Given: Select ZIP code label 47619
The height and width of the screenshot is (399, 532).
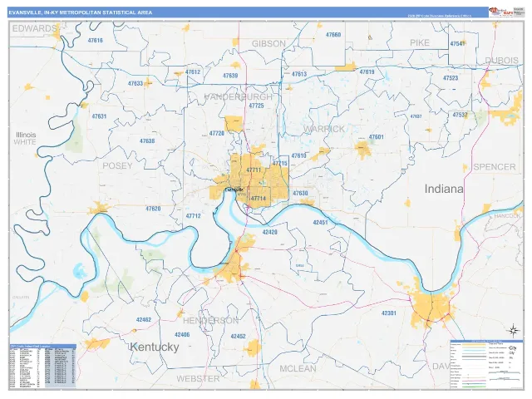Looking at the screenshot, I should pyautogui.click(x=367, y=72).
